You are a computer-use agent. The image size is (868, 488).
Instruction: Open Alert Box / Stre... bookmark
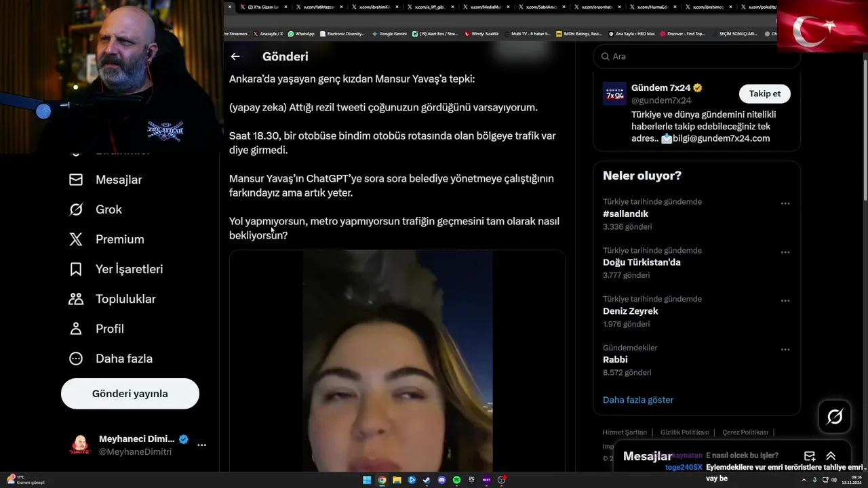(x=435, y=34)
